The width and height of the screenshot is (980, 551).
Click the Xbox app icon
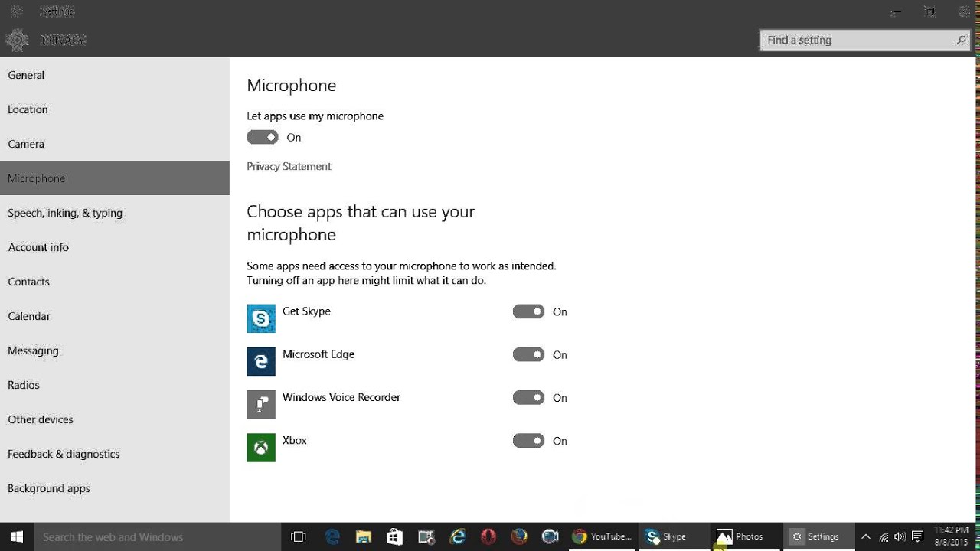click(x=261, y=448)
